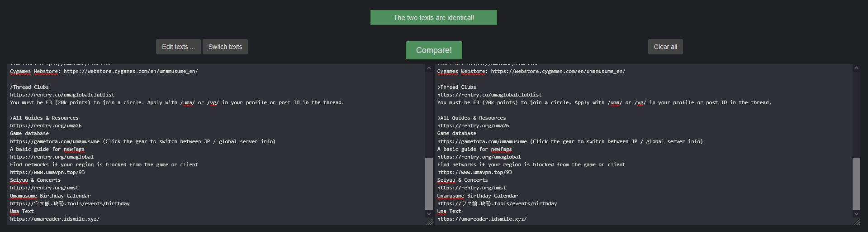Image resolution: width=868 pixels, height=232 pixels.
Task: Click rentry.org/umaglobal URL in right text
Action: click(479, 157)
